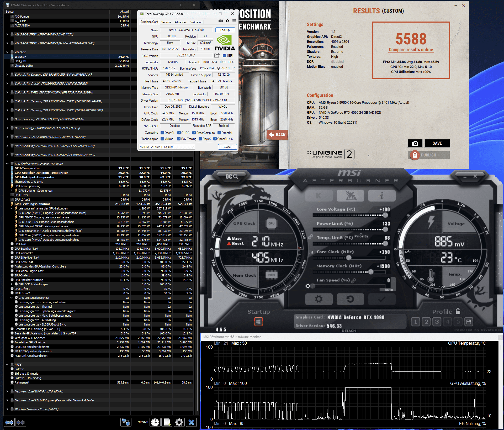This screenshot has height=430, width=504.
Task: Expand ASUS ROG STRIX X570-F (AMD X570) sensor
Action: coord(7,34)
